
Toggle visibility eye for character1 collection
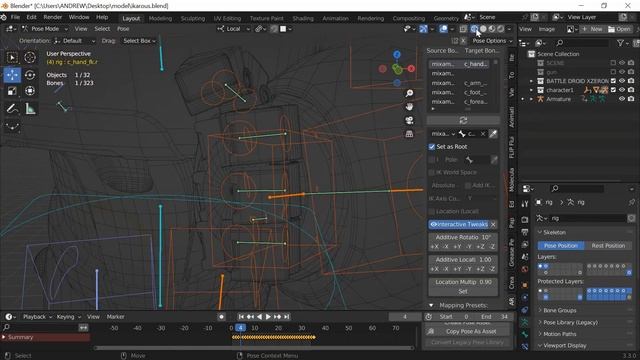pos(622,90)
